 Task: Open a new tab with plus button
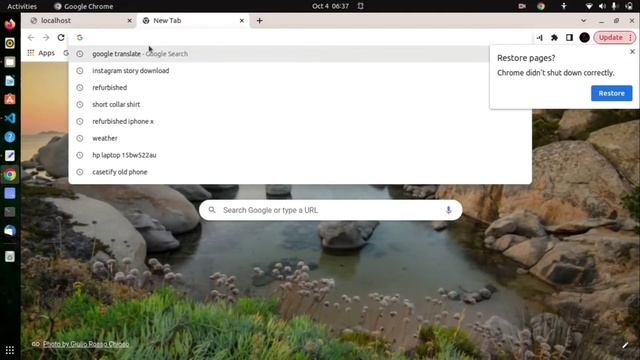pos(260,20)
